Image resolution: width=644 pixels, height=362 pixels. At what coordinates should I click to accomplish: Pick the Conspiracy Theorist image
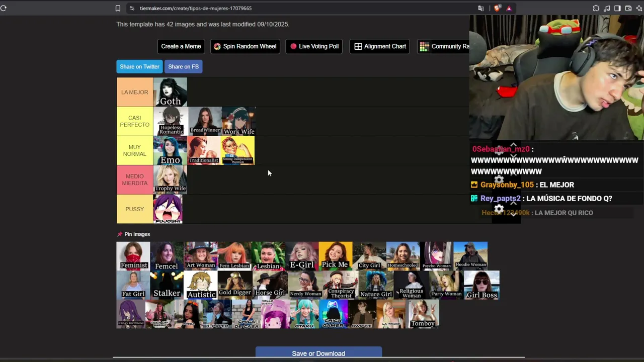click(340, 285)
